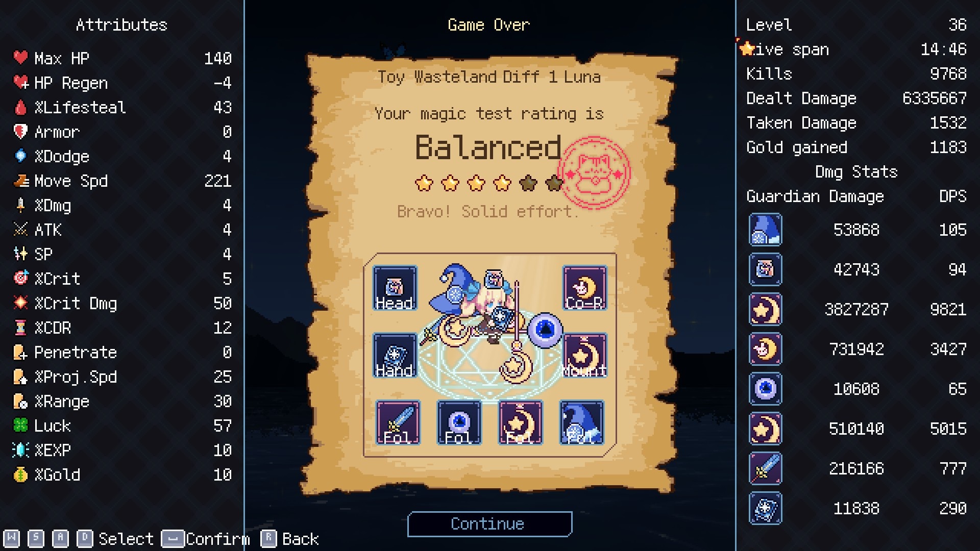The height and width of the screenshot is (551, 980).
Task: Click the Luck clover icon
Action: click(x=20, y=425)
